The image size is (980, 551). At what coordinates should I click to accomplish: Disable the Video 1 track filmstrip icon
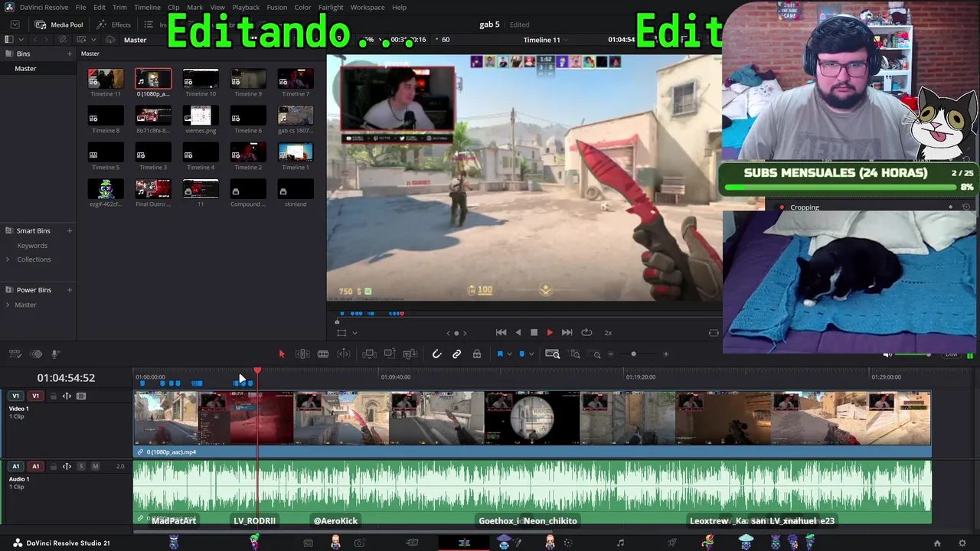[81, 396]
